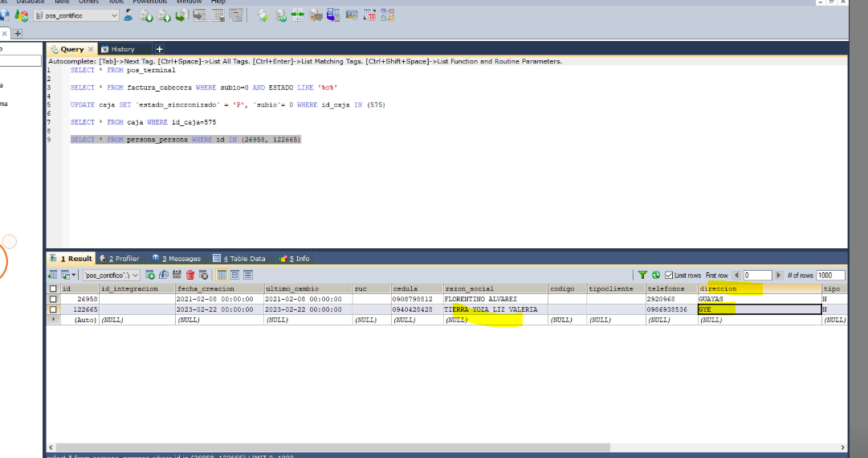
Task: Select the 0986938536 telefonos cell
Action: (671, 309)
